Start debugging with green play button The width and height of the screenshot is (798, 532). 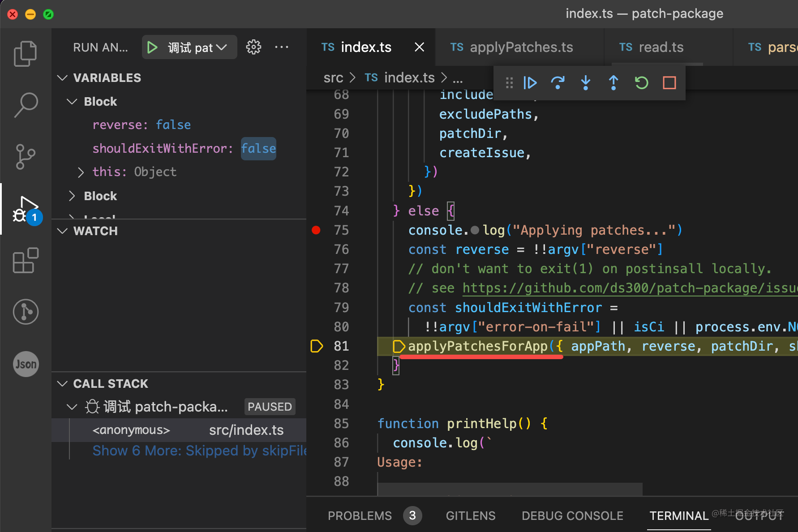(x=152, y=47)
